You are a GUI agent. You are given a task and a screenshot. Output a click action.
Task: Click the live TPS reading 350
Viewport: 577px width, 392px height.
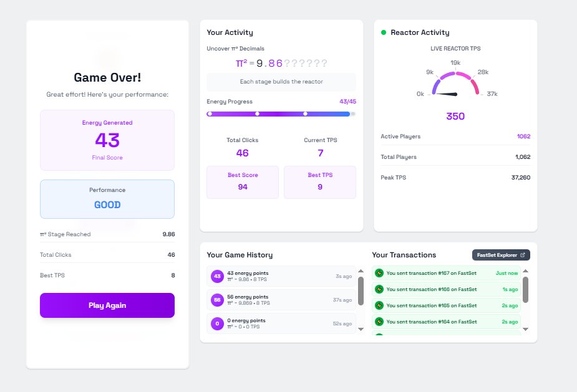tap(455, 116)
